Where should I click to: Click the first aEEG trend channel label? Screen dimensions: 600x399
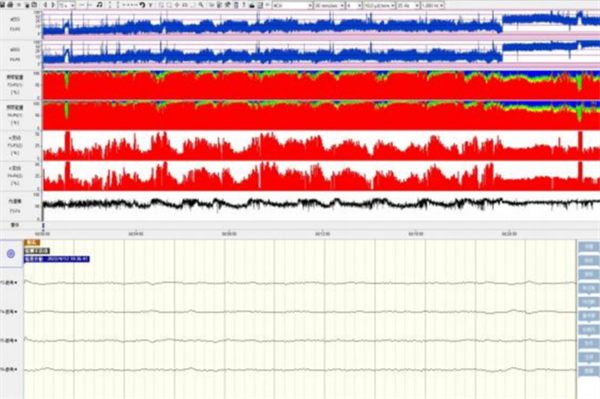click(15, 24)
